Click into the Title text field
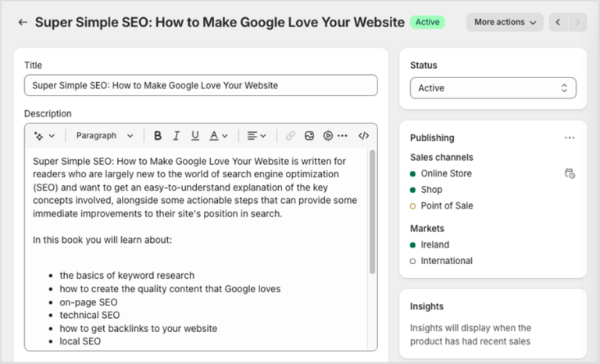Image resolution: width=600 pixels, height=364 pixels. tap(201, 85)
